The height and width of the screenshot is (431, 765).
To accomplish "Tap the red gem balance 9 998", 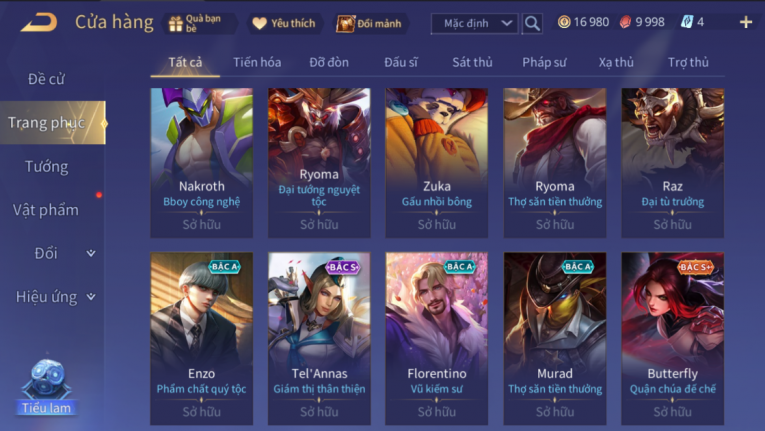I will coord(642,22).
